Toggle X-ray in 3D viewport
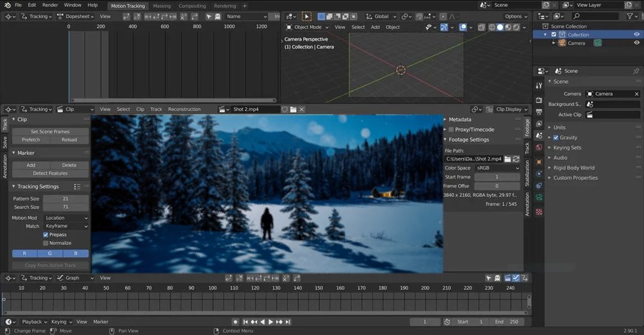 481,27
